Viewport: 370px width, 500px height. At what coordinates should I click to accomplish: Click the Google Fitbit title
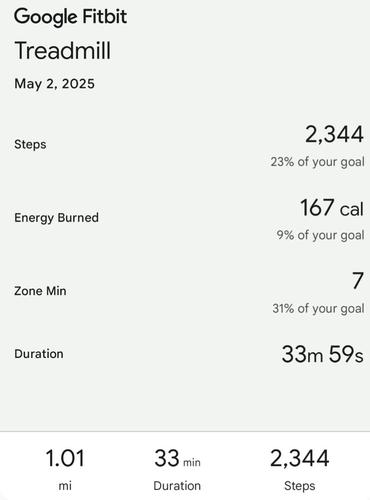70,17
